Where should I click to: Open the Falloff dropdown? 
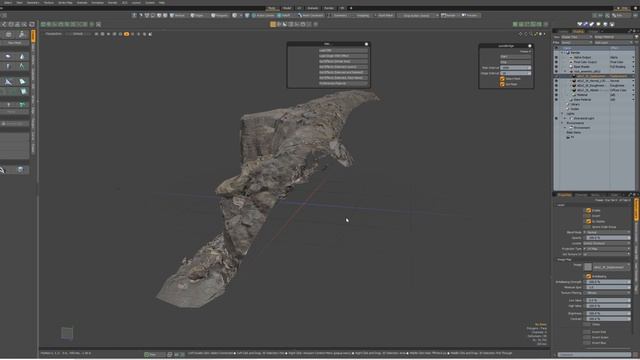[x=285, y=16]
